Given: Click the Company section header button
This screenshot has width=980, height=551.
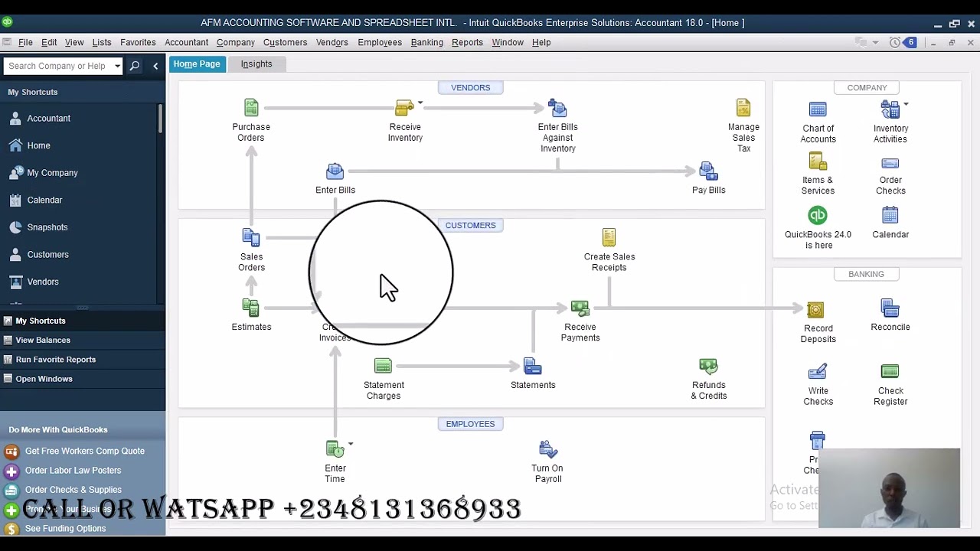Looking at the screenshot, I should point(867,87).
